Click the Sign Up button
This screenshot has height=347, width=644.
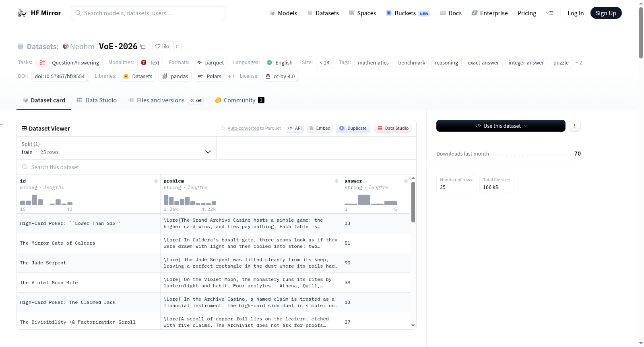click(606, 13)
